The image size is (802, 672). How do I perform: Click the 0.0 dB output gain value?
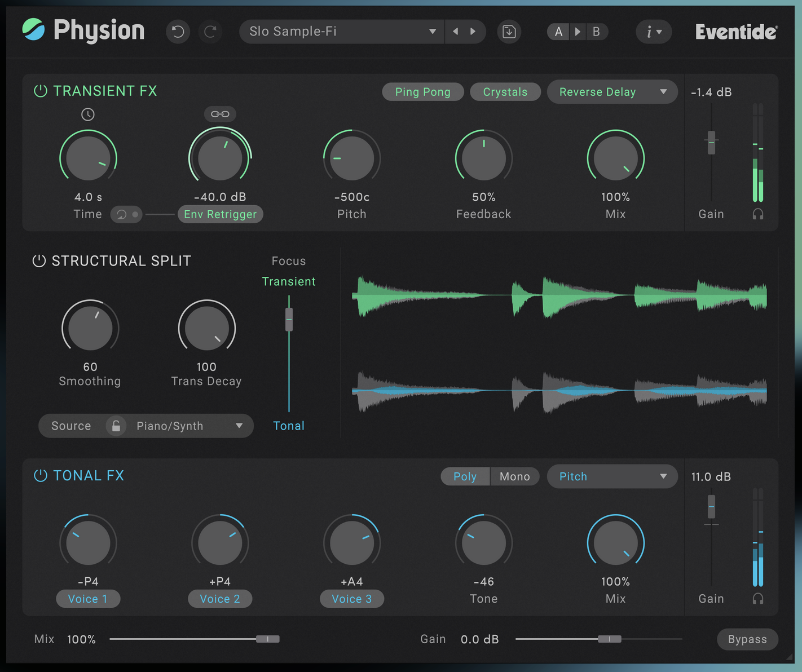coord(480,639)
